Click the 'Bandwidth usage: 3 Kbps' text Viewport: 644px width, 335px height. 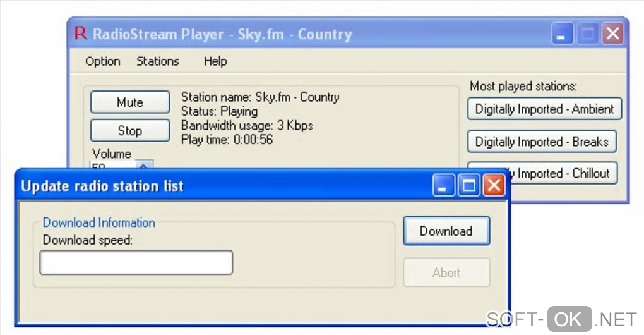247,125
